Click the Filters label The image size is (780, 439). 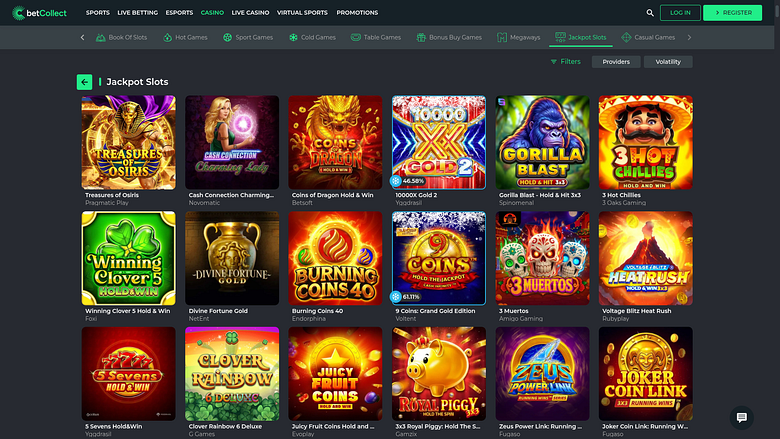coord(570,62)
